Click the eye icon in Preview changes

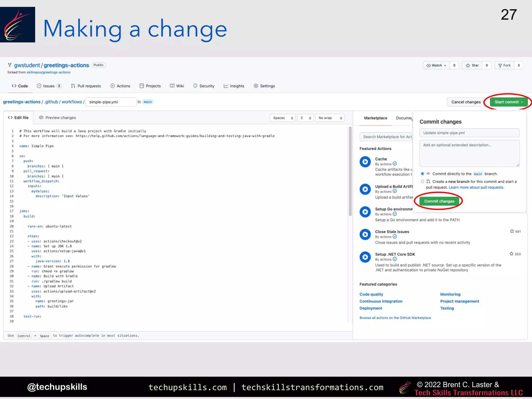tap(41, 117)
